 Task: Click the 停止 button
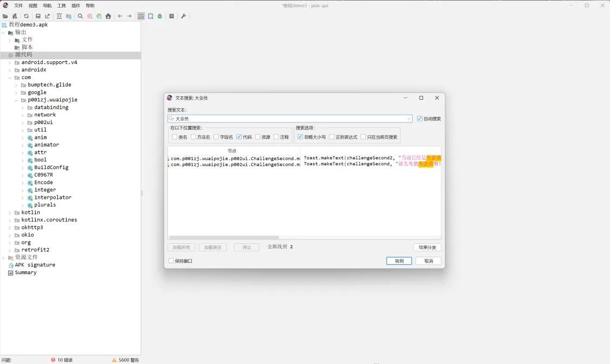pyautogui.click(x=247, y=247)
